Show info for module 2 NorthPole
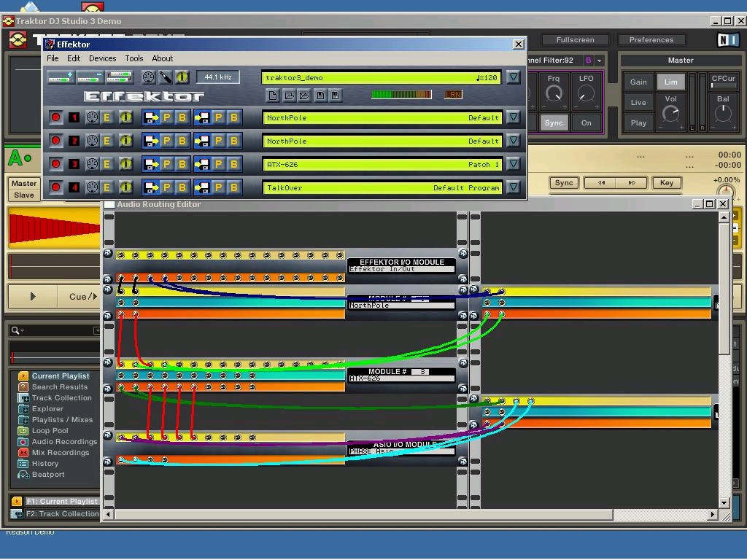This screenshot has height=560, width=747. 125,141
